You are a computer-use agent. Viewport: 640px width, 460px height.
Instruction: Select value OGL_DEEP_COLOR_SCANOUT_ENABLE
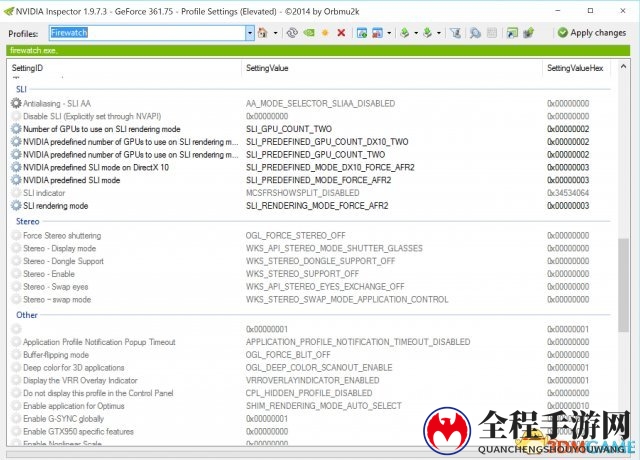pyautogui.click(x=319, y=368)
